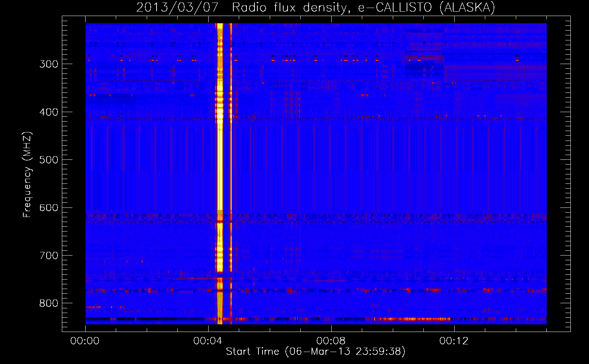The width and height of the screenshot is (589, 364).
Task: Click the 700 frequency tick label
Action: pyautogui.click(x=49, y=256)
